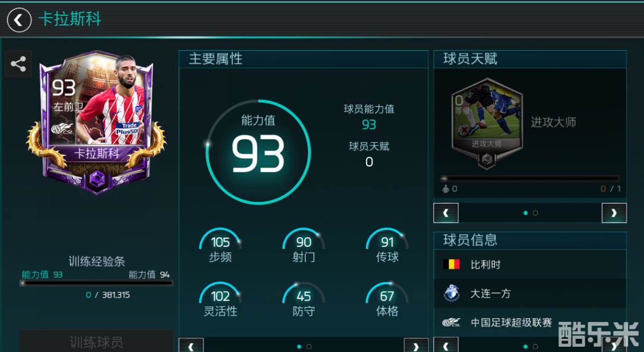Select the 防守 defense stat gauge

tap(304, 300)
